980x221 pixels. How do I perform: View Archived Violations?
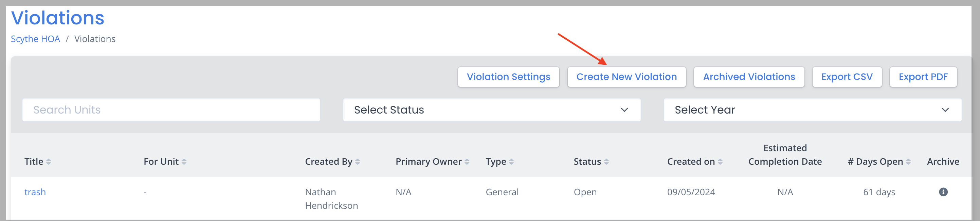click(749, 77)
